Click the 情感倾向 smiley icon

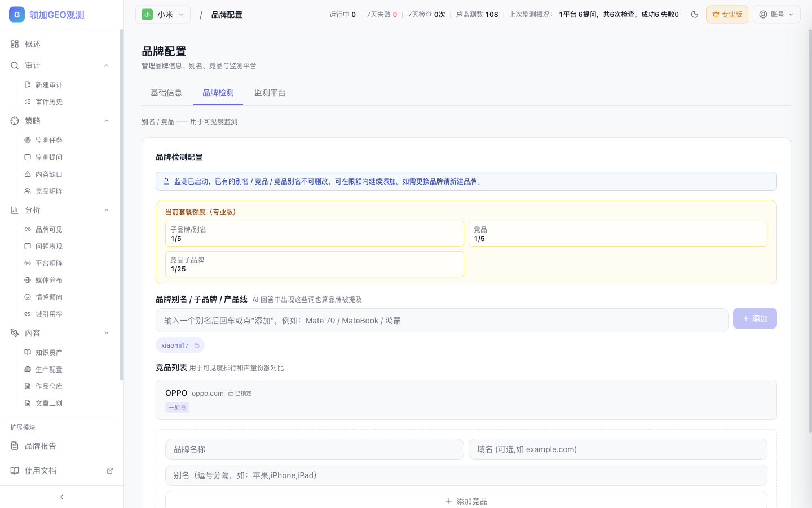coord(28,297)
